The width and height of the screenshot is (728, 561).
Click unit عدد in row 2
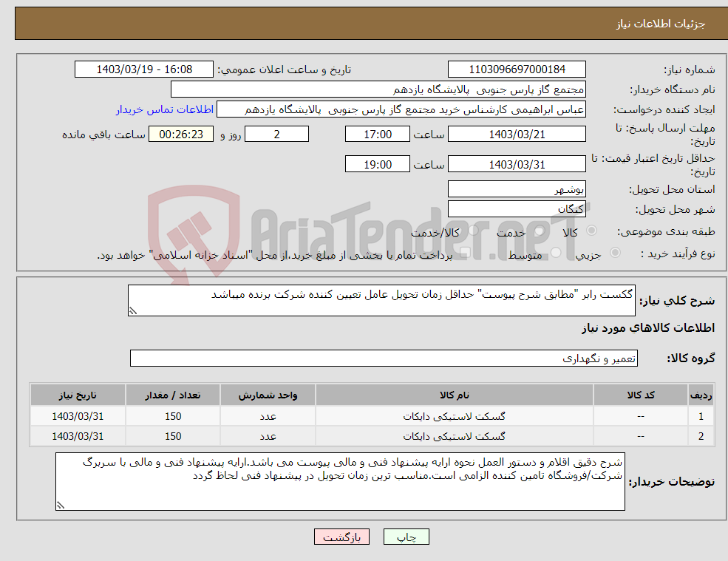point(268,437)
